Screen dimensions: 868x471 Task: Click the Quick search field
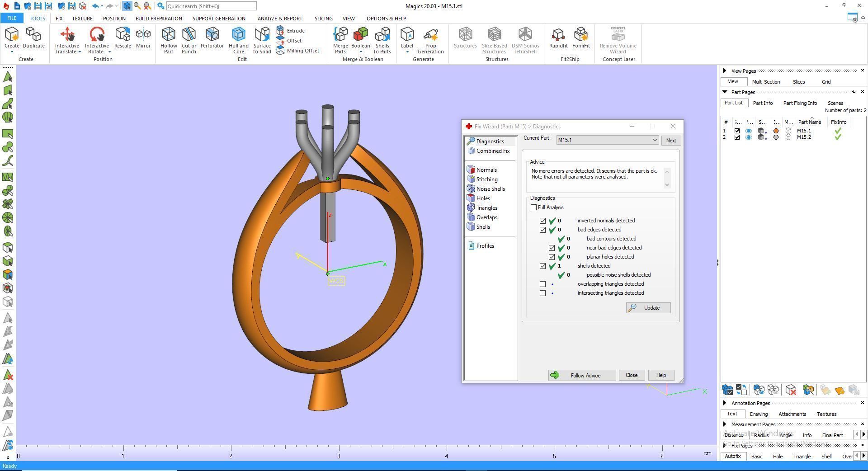(x=211, y=6)
